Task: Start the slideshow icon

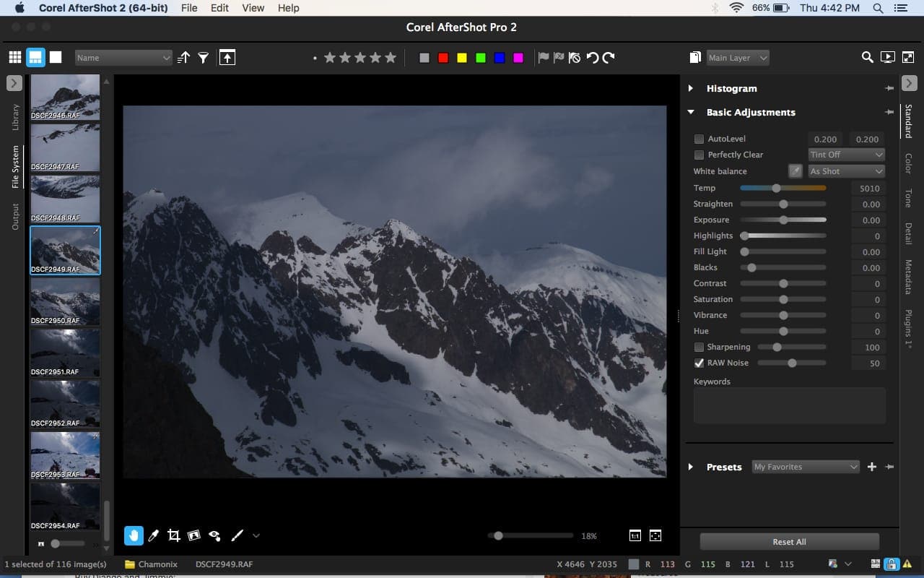Action: point(888,58)
